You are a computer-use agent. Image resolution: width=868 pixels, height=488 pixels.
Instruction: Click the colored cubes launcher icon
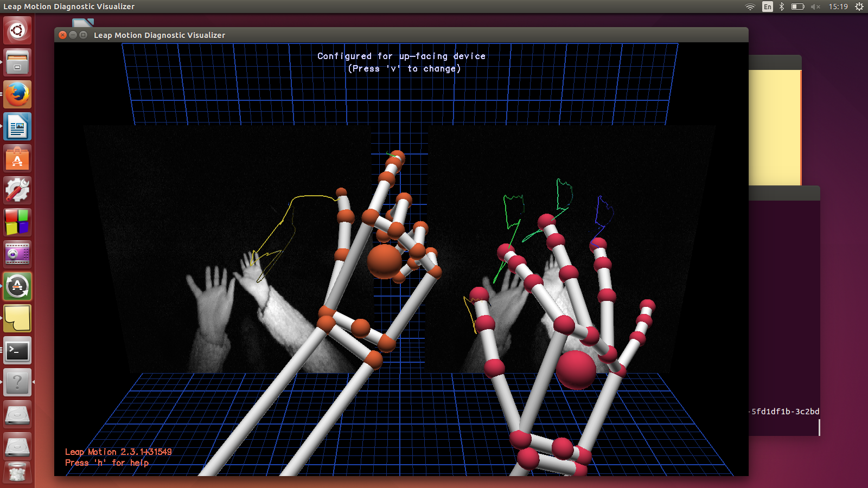(17, 223)
